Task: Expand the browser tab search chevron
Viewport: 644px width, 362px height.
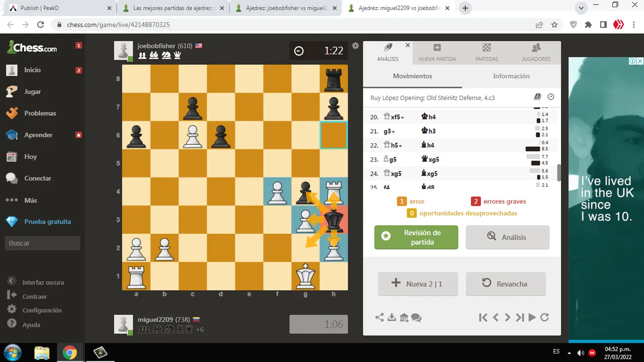Action: [x=581, y=8]
